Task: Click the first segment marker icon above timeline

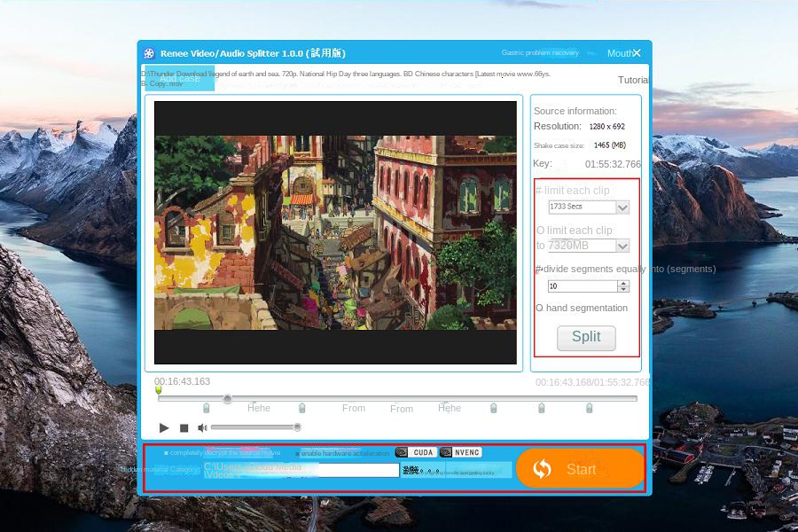Action: click(x=207, y=407)
